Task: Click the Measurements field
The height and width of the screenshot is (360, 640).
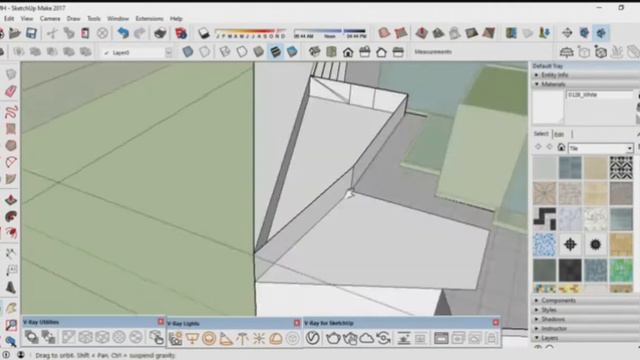Action: point(433,52)
